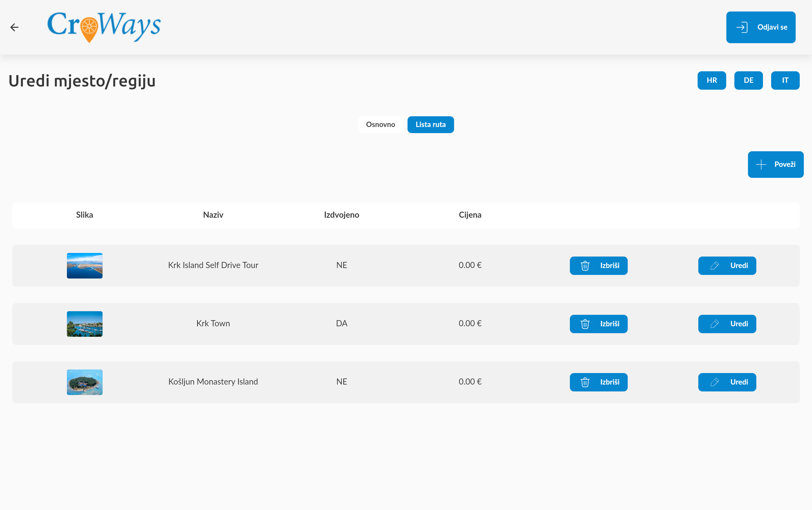Screen dimensions: 812x510
Task: Click the logout icon in Odjavi se
Action: 742,27
